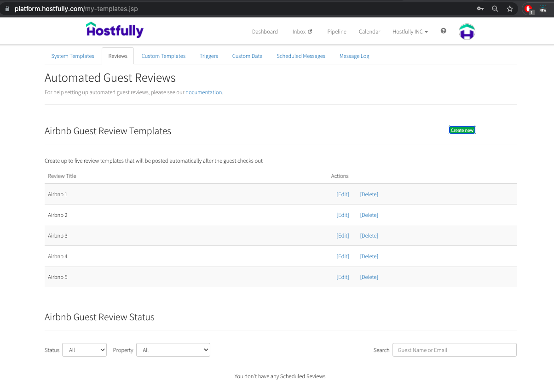
Task: Open the Triggers tab
Action: point(209,56)
